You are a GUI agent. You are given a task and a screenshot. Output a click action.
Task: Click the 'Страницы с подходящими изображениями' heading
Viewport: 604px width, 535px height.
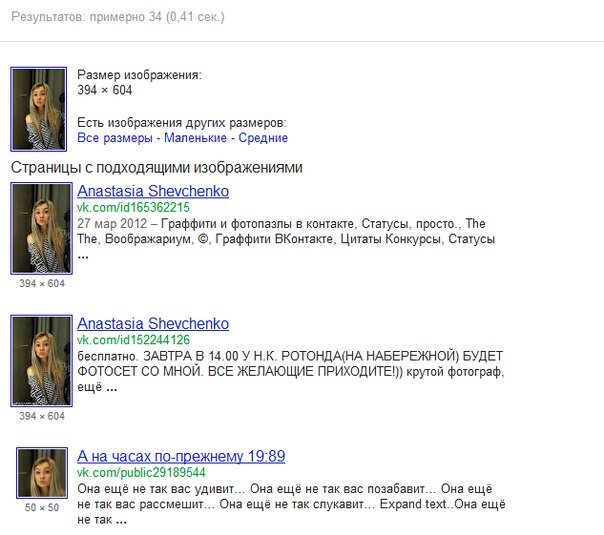click(x=156, y=168)
